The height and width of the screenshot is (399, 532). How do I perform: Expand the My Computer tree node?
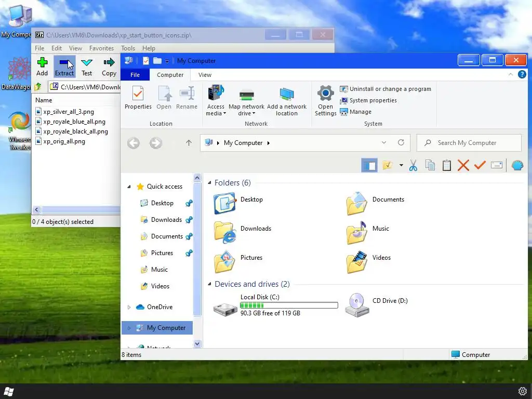(129, 328)
